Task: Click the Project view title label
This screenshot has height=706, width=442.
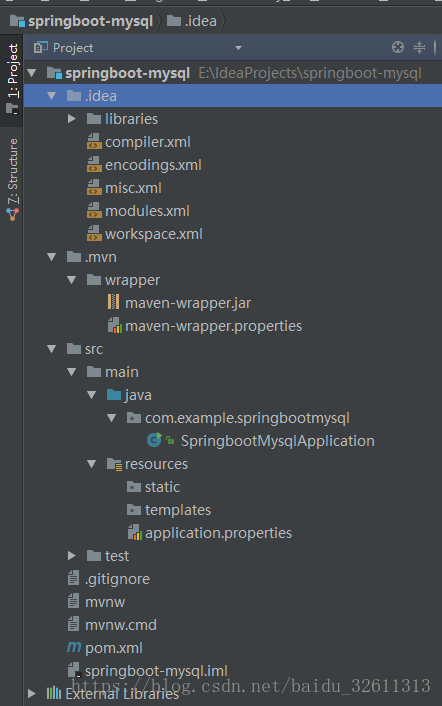Action: coord(73,48)
